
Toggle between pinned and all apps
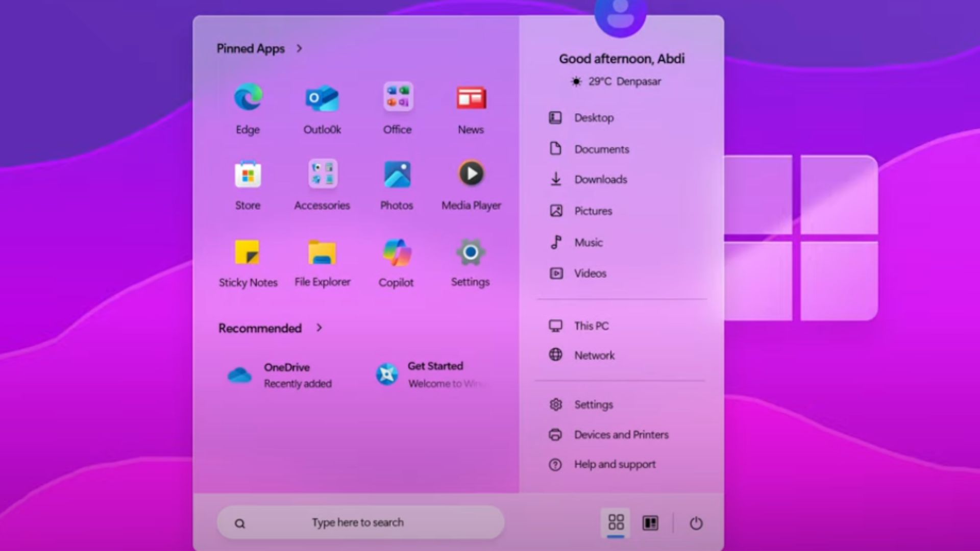650,523
